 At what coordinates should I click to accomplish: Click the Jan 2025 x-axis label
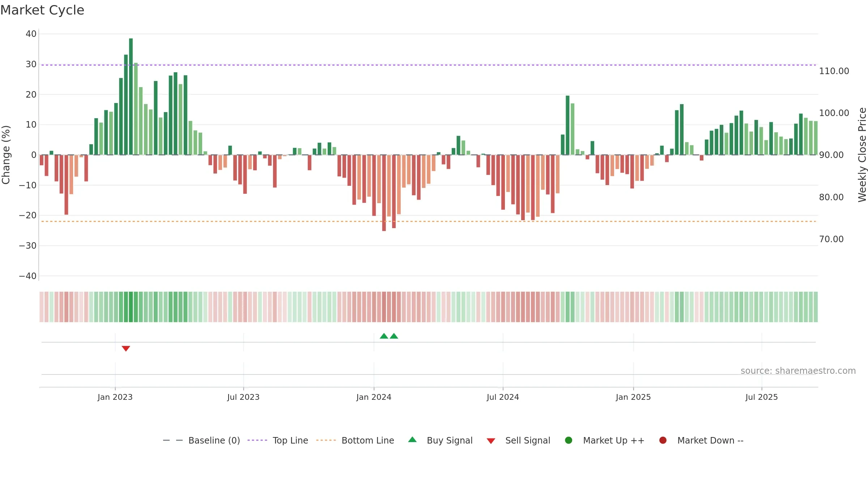pyautogui.click(x=633, y=397)
